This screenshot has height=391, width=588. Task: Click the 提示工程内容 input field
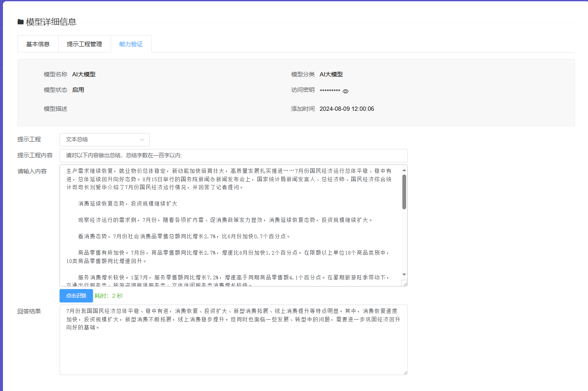pyautogui.click(x=233, y=155)
